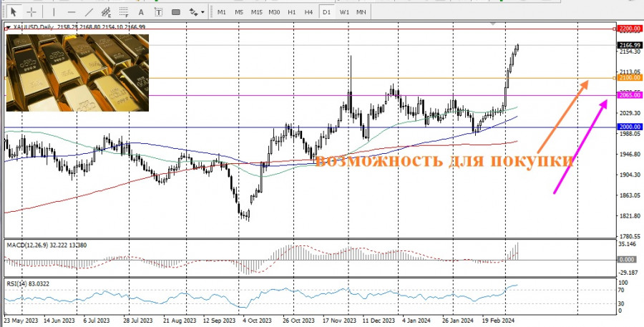The image size is (644, 327).
Task: Switch chart to W1 weekly timeframe
Action: point(344,12)
